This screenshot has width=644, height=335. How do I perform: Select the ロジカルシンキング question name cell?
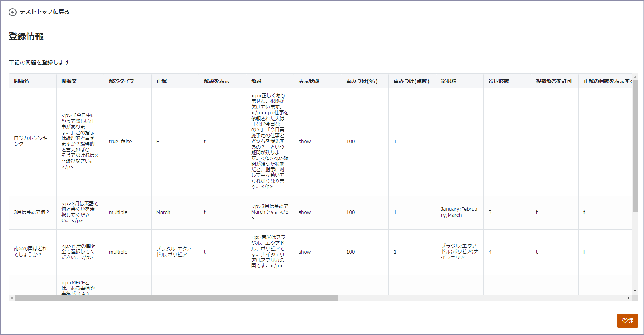32,142
